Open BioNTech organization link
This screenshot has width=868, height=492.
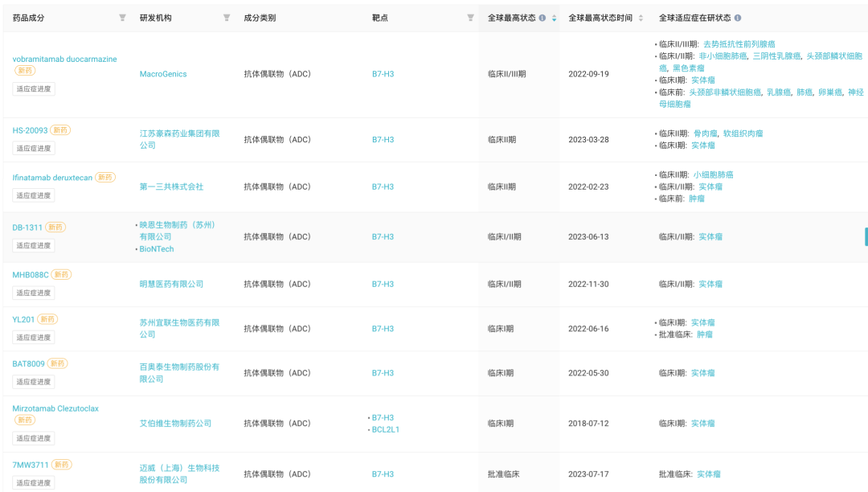click(x=157, y=249)
